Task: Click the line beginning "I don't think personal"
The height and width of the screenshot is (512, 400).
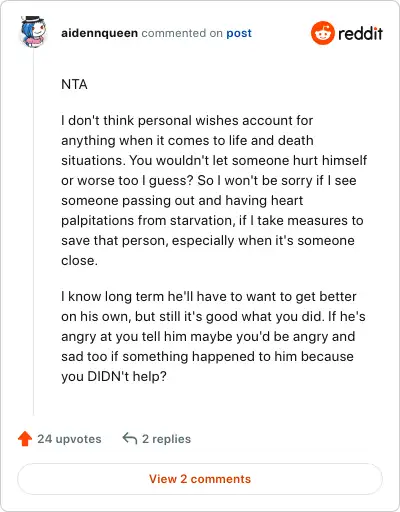Action: coord(187,121)
